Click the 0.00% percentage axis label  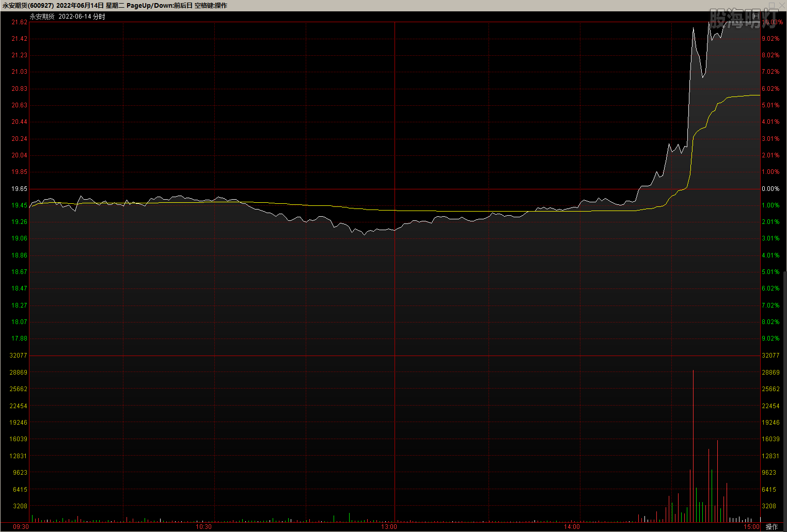pyautogui.click(x=770, y=189)
